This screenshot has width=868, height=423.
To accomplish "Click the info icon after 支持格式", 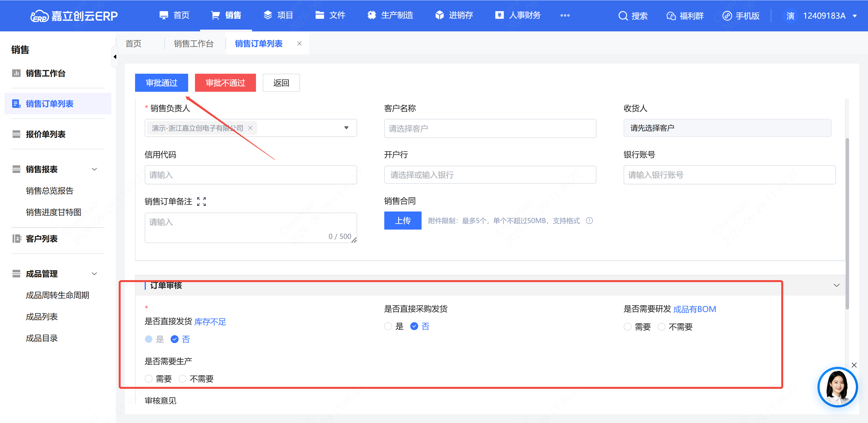I will [589, 221].
